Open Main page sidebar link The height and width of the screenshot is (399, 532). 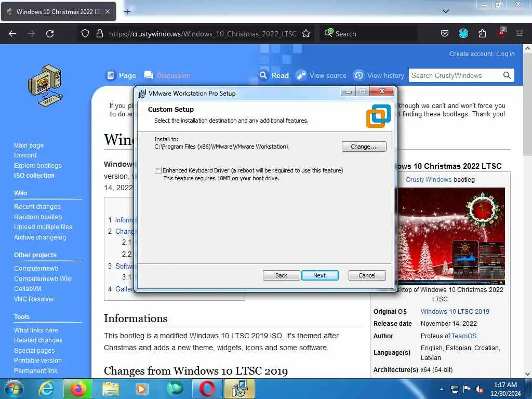29,145
